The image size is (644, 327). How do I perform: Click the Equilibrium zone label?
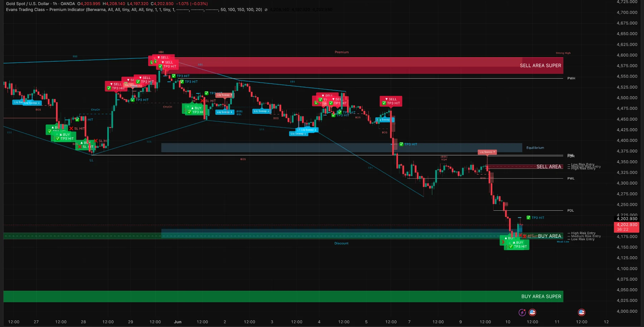(x=535, y=148)
